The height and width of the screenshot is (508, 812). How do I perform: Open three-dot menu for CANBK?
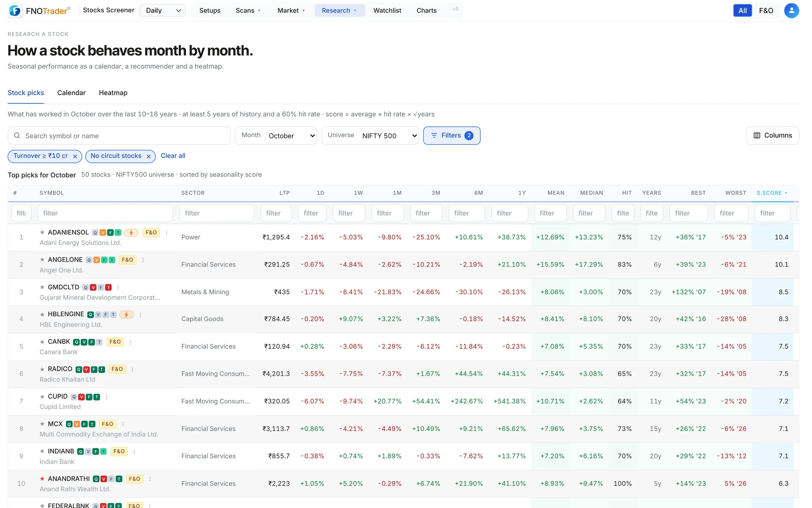130,342
